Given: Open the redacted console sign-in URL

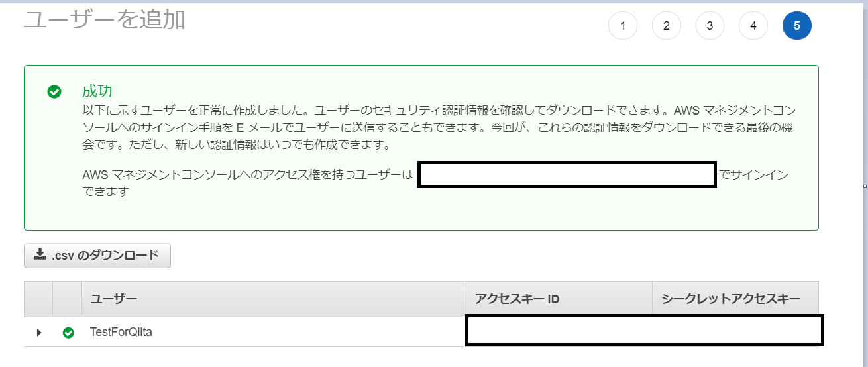Looking at the screenshot, I should 567,175.
